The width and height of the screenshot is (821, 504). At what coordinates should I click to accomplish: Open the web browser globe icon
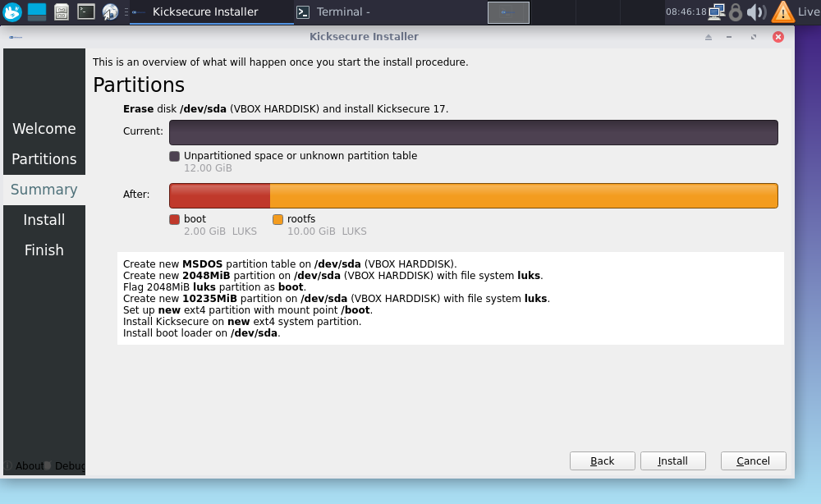111,11
